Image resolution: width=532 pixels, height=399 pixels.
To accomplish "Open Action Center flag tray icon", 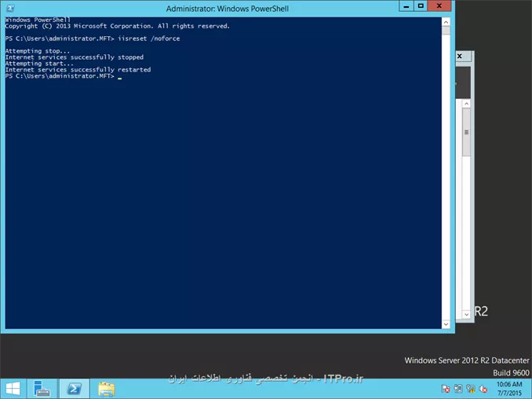I will [446, 389].
